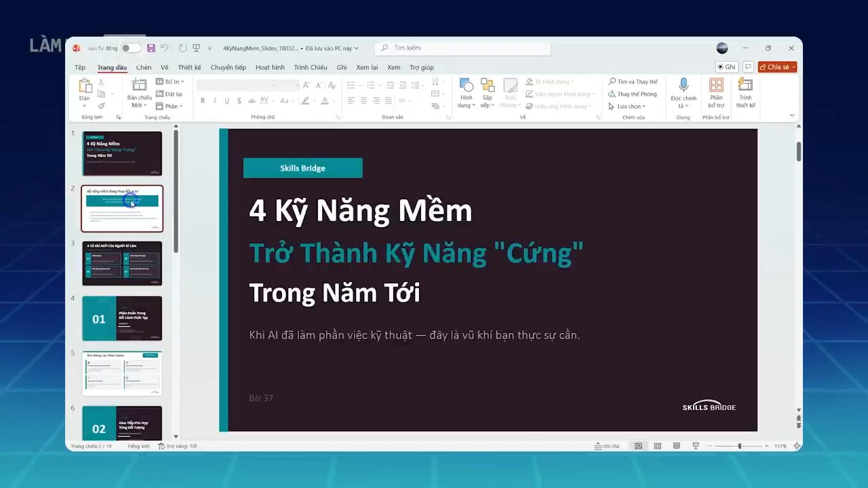
Task: Expand the Bố trí (Layout) dropdown
Action: [x=170, y=82]
